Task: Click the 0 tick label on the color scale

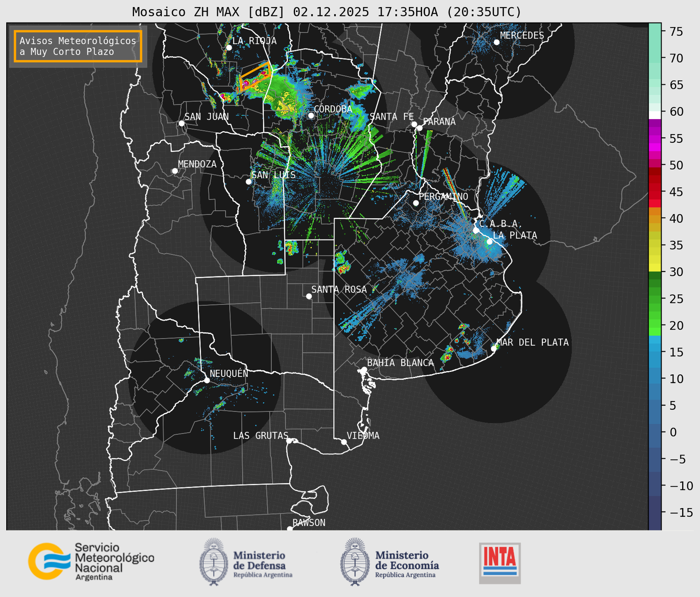Action: point(673,432)
